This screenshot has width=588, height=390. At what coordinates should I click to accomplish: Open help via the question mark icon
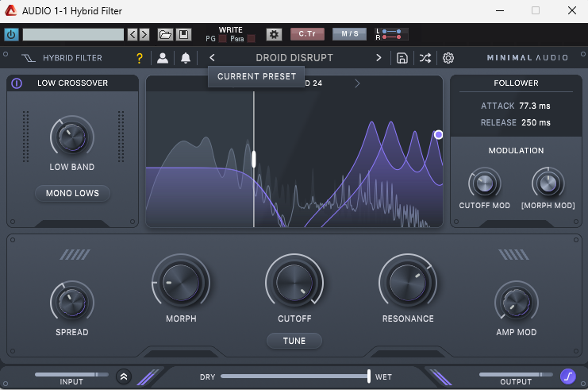click(140, 58)
